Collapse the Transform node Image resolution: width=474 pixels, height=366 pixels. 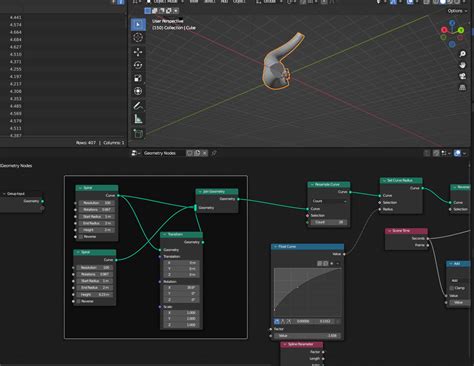[x=165, y=235]
